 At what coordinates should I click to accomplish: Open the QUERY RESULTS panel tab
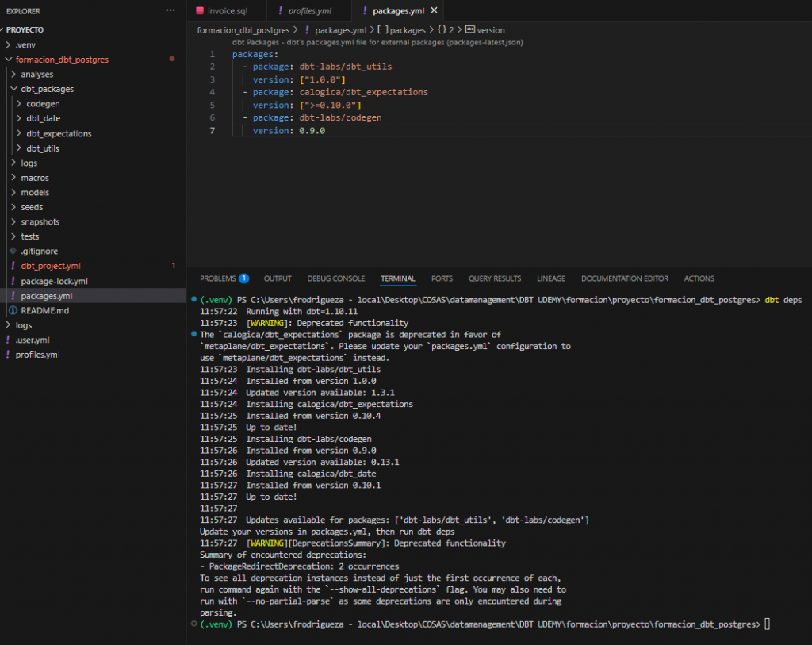coord(495,278)
